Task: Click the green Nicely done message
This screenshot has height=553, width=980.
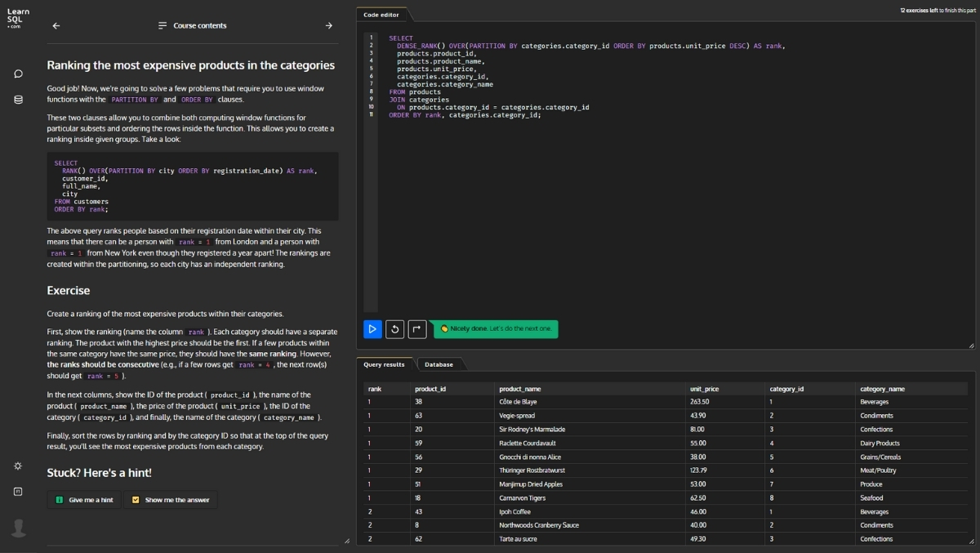Action: [496, 328]
